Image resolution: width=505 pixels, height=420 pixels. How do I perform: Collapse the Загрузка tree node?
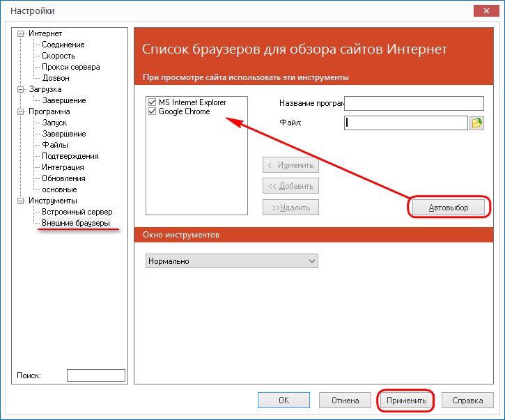click(21, 89)
